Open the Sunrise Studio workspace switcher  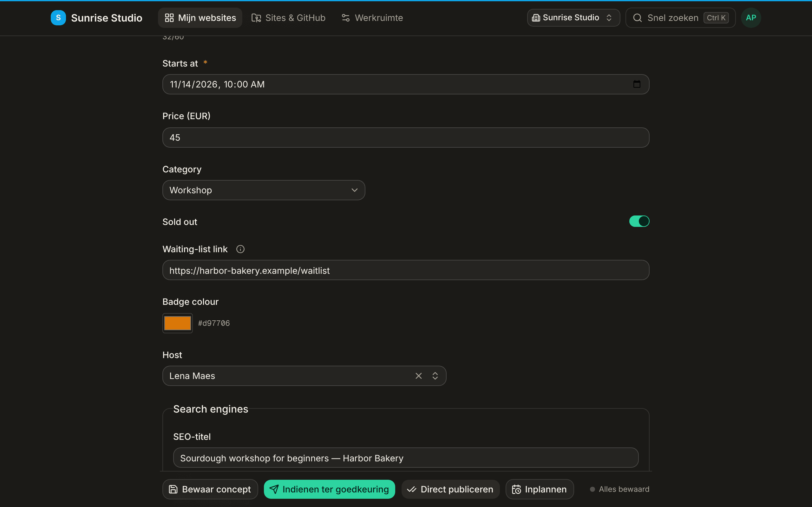pyautogui.click(x=573, y=18)
